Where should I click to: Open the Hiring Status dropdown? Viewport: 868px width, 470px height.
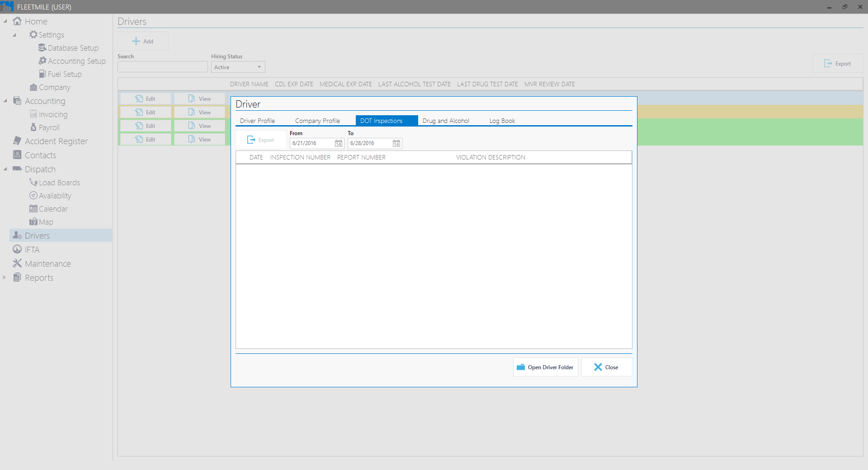click(238, 67)
